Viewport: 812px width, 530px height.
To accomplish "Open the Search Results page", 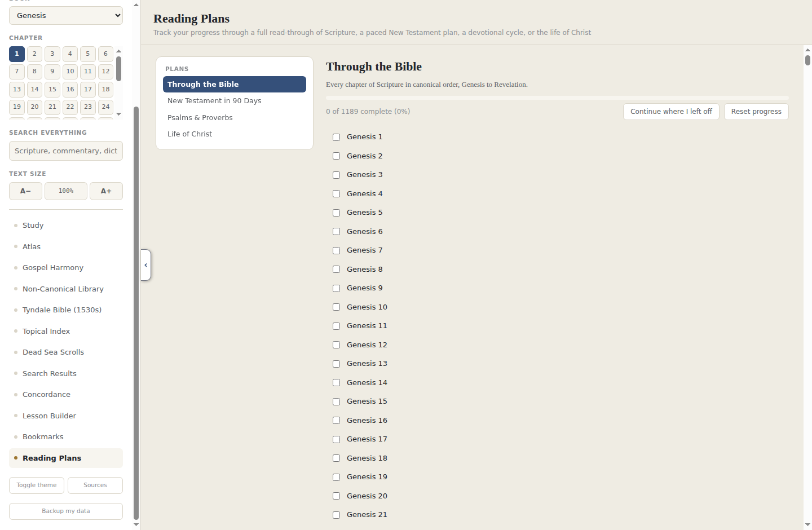I will click(66, 374).
